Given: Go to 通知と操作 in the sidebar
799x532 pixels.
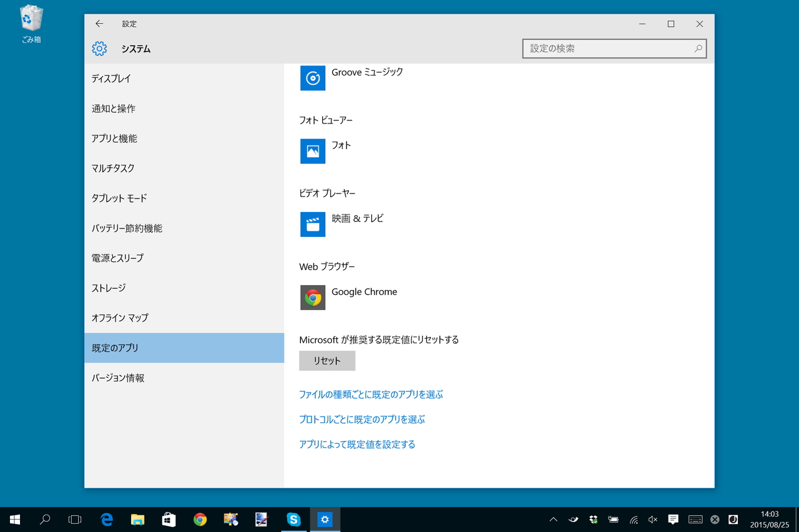Looking at the screenshot, I should click(184, 109).
